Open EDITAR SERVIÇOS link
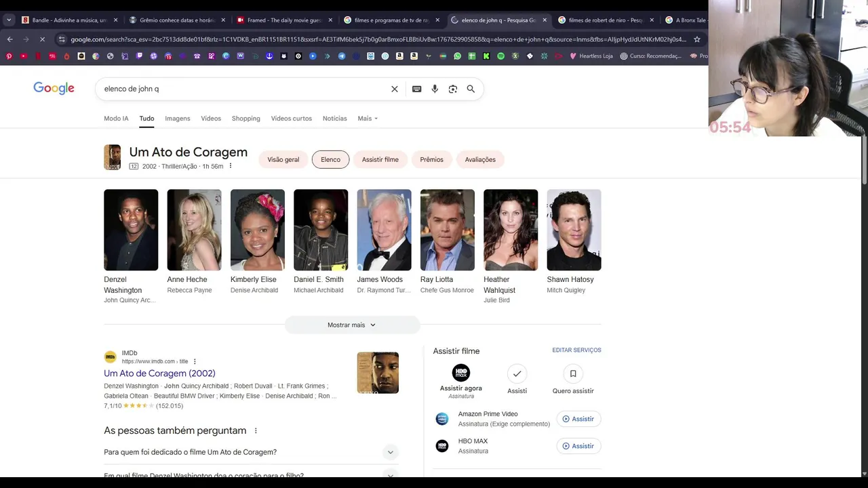Screen dimensions: 868x488 click(576, 350)
